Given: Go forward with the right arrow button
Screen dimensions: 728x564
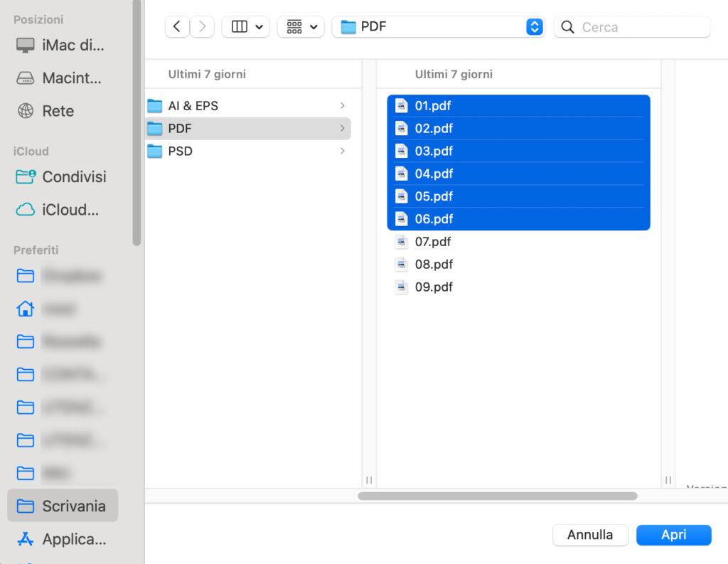Looking at the screenshot, I should [202, 26].
